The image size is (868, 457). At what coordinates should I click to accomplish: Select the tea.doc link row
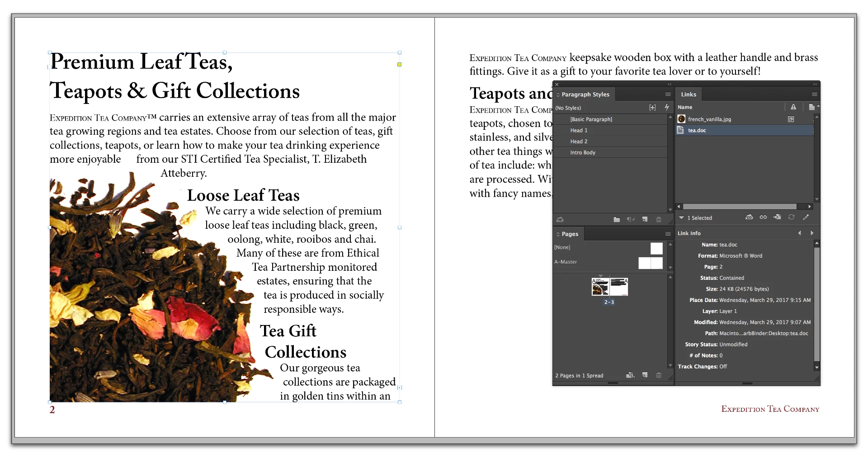click(744, 130)
